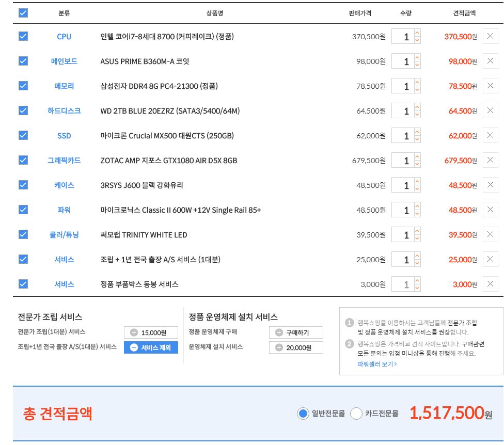Select the 카드전문몰 radio button
This screenshot has width=504, height=445.
(356, 414)
